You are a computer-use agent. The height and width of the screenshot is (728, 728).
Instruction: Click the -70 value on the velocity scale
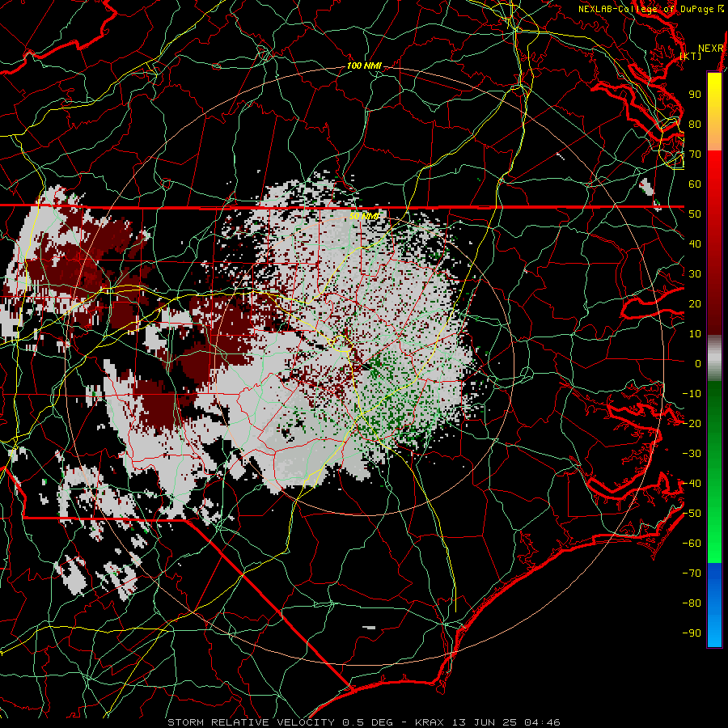[692, 574]
